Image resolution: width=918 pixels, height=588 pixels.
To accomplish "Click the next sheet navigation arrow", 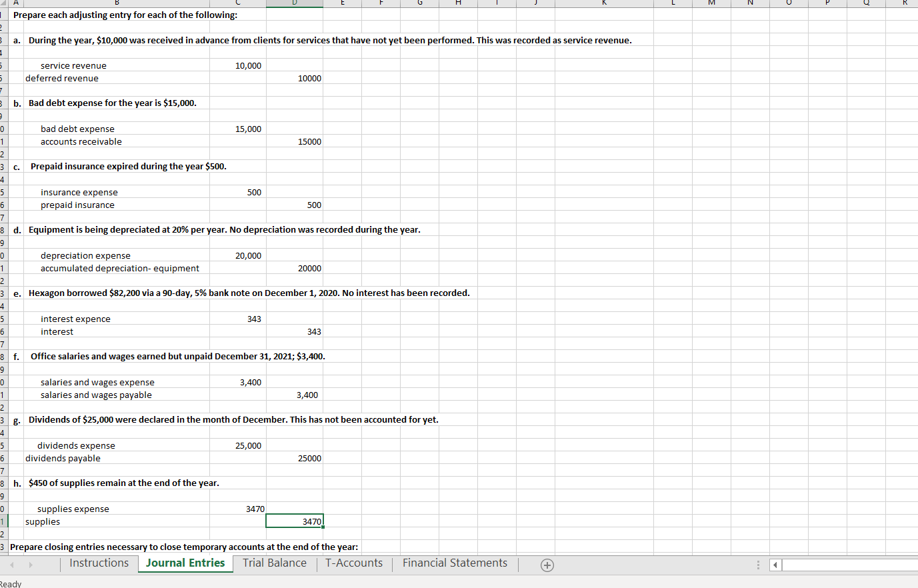I will coord(29,564).
